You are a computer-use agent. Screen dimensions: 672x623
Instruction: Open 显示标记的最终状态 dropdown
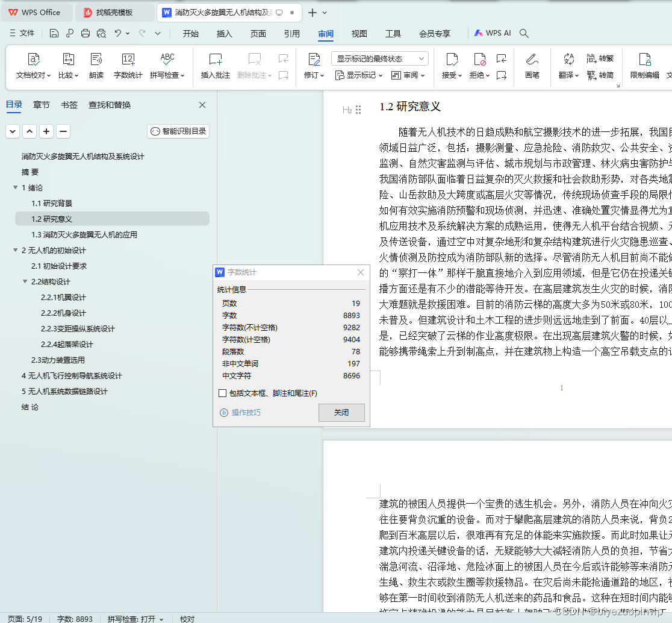pos(380,58)
